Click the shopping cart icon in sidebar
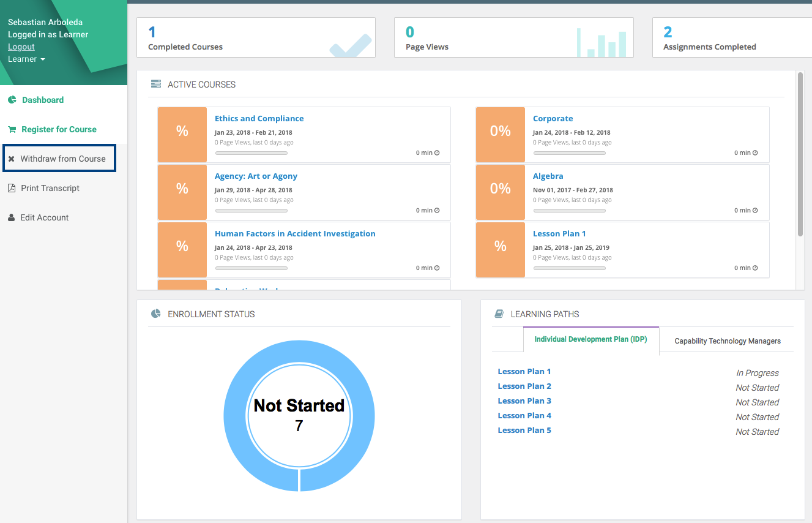This screenshot has width=812, height=523. [12, 129]
